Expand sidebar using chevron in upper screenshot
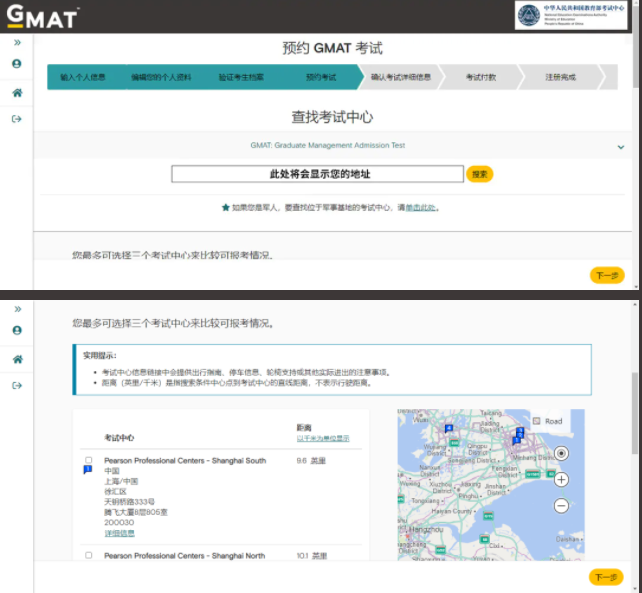The width and height of the screenshot is (642, 593). coord(17,43)
